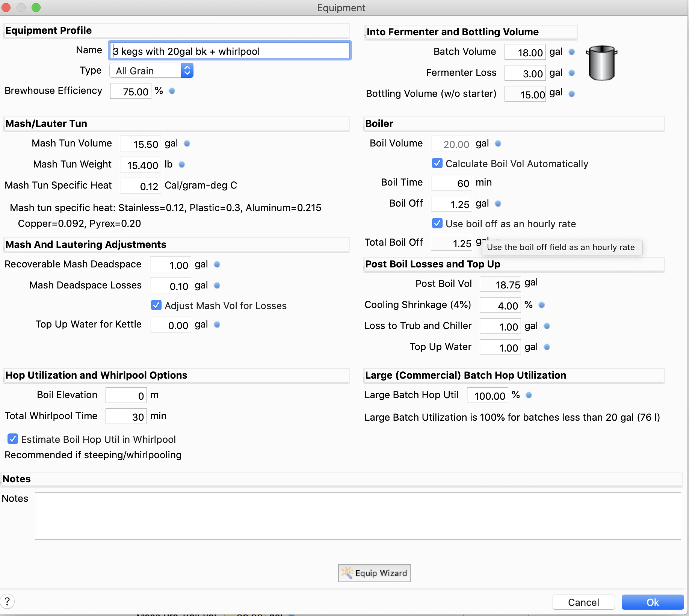Click the blue dot beside Brewhouse Efficiency

[172, 91]
